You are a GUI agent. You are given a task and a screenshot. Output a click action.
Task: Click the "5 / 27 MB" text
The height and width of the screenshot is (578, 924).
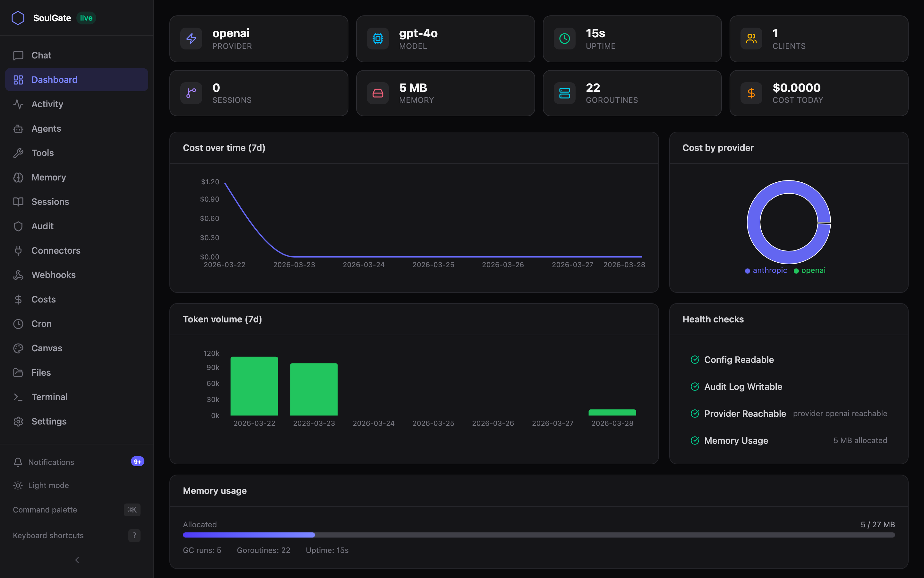pyautogui.click(x=877, y=524)
